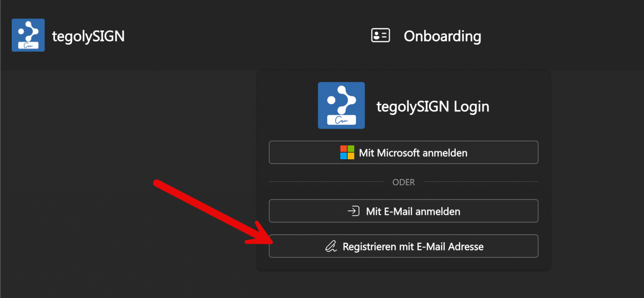Click the tegolySIGN logo in the top-left corner
This screenshot has width=644, height=298.
pos(28,35)
